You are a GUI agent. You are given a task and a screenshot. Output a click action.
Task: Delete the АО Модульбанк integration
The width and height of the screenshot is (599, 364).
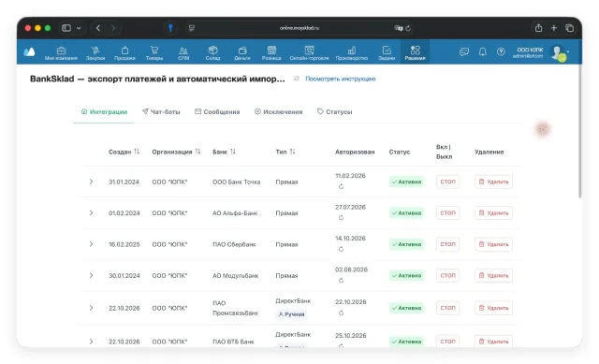point(493,275)
